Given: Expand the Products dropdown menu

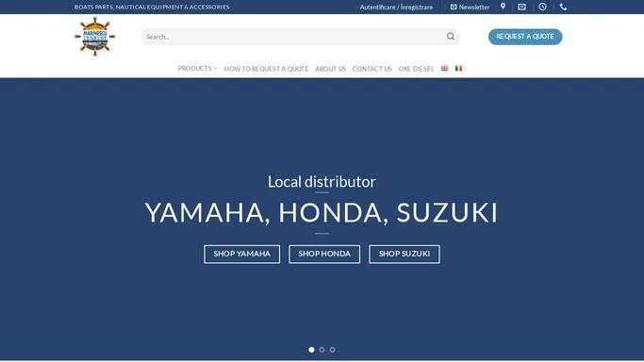Looking at the screenshot, I should 198,69.
